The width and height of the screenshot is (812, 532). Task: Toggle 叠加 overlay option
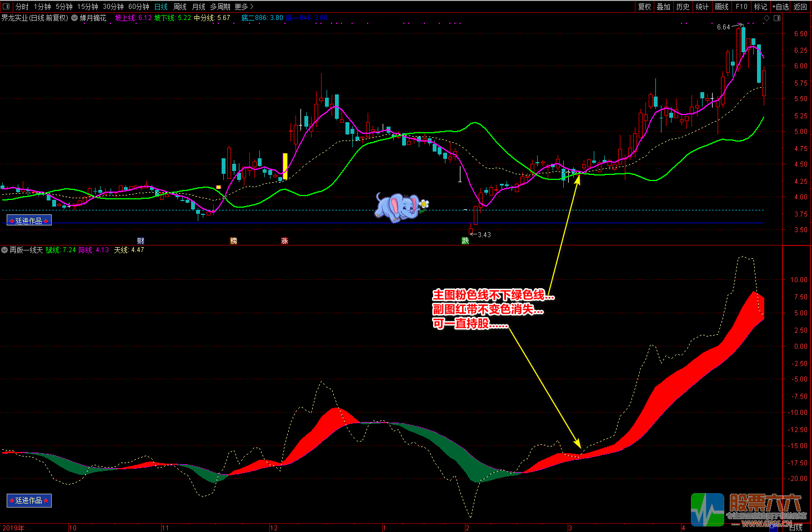point(663,7)
